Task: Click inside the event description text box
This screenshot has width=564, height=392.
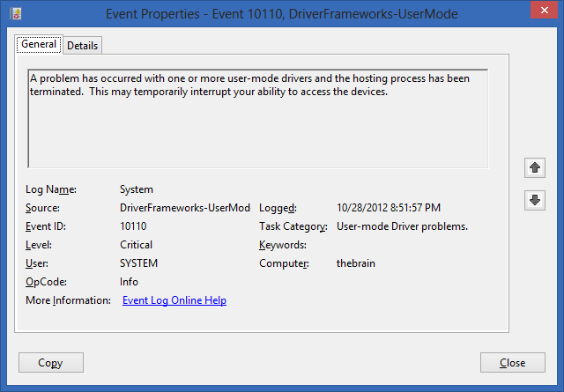Action: point(258,119)
